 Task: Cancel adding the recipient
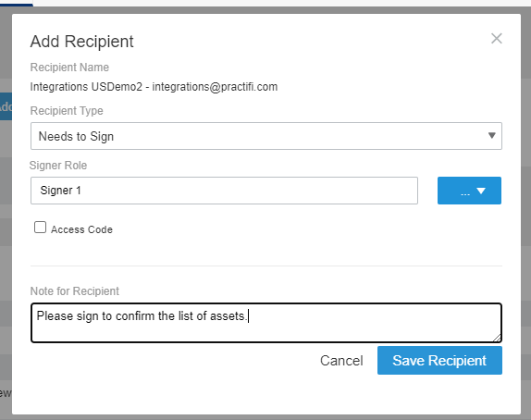point(341,361)
